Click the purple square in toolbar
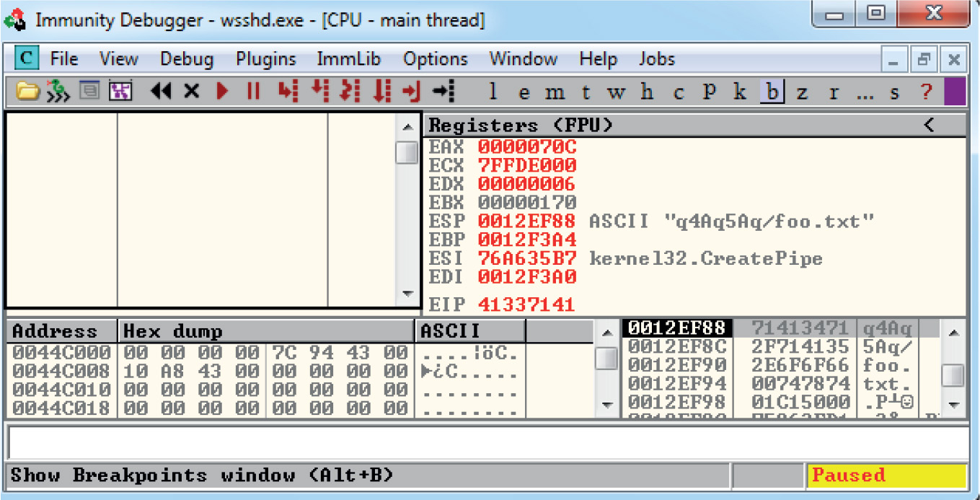The width and height of the screenshot is (980, 500). click(955, 92)
